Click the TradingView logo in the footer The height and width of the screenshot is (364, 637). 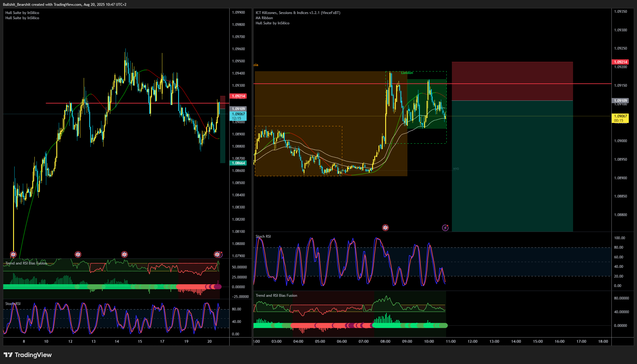(28, 355)
